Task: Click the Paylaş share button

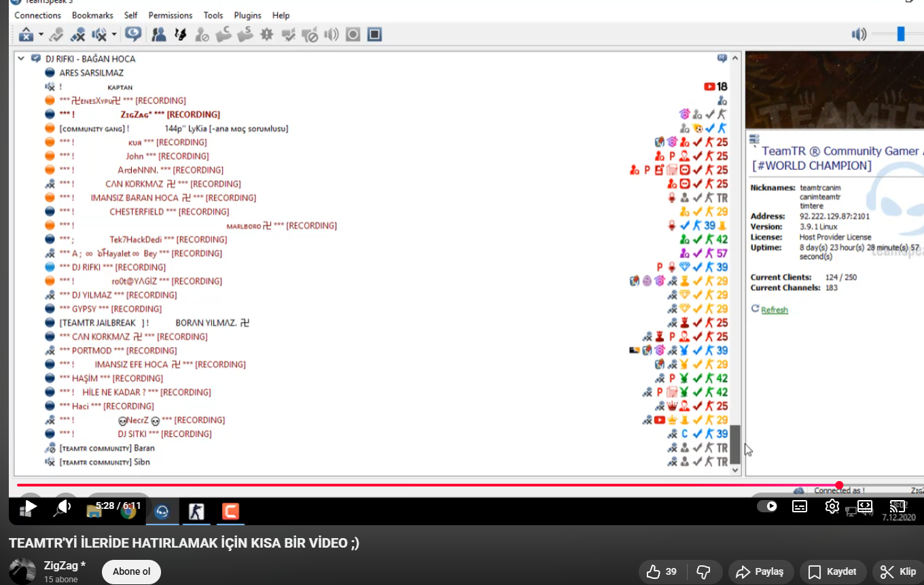Action: [760, 572]
